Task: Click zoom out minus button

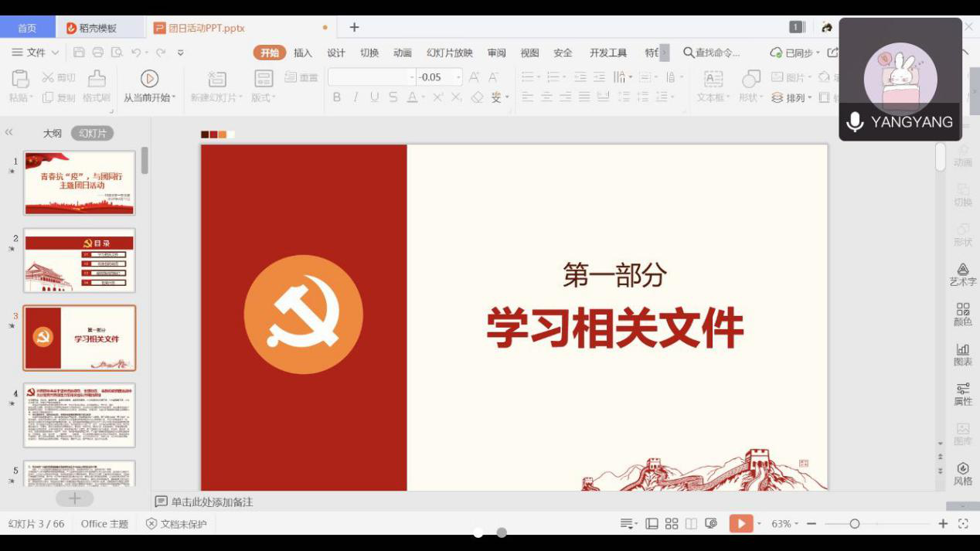Action: [x=812, y=524]
